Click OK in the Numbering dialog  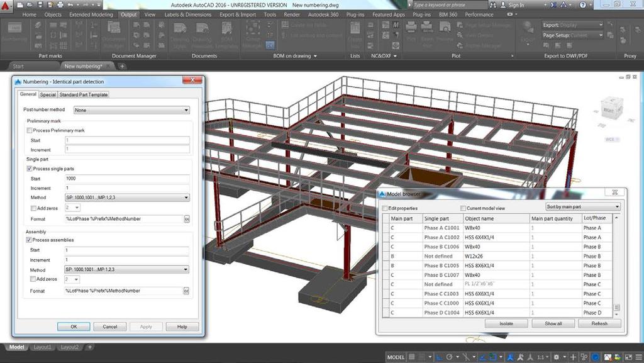74,327
